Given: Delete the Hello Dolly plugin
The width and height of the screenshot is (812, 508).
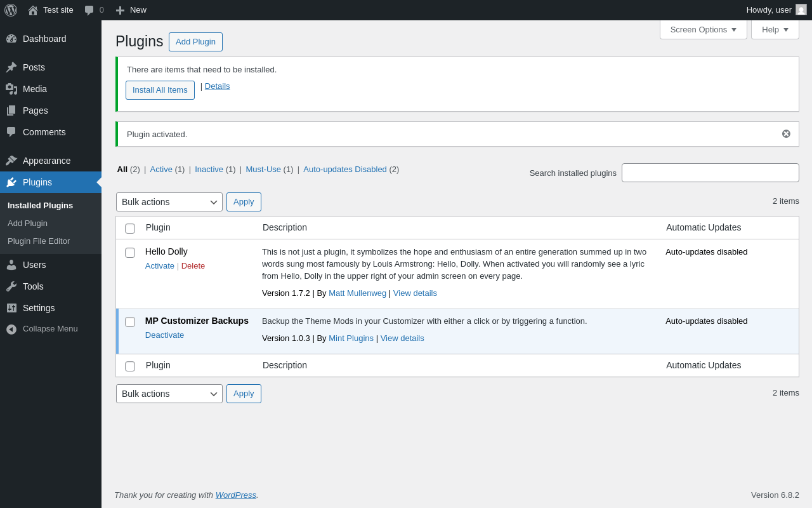Looking at the screenshot, I should pos(193,266).
